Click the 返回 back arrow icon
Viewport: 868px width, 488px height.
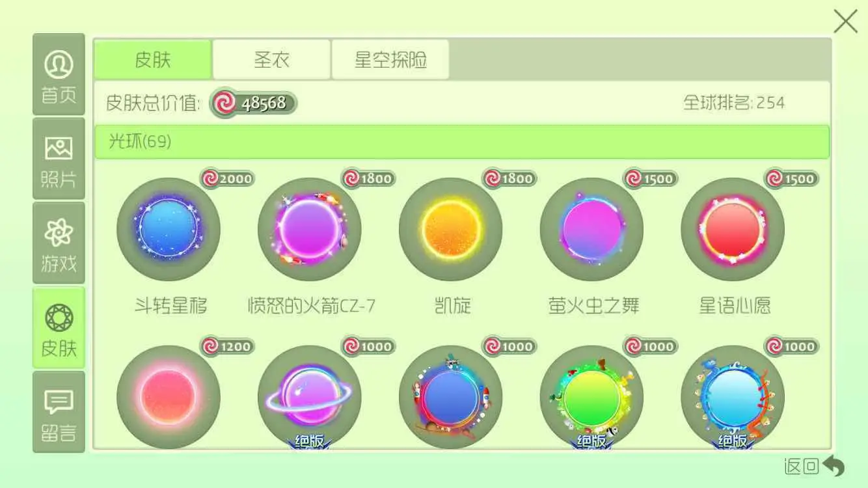click(x=834, y=466)
